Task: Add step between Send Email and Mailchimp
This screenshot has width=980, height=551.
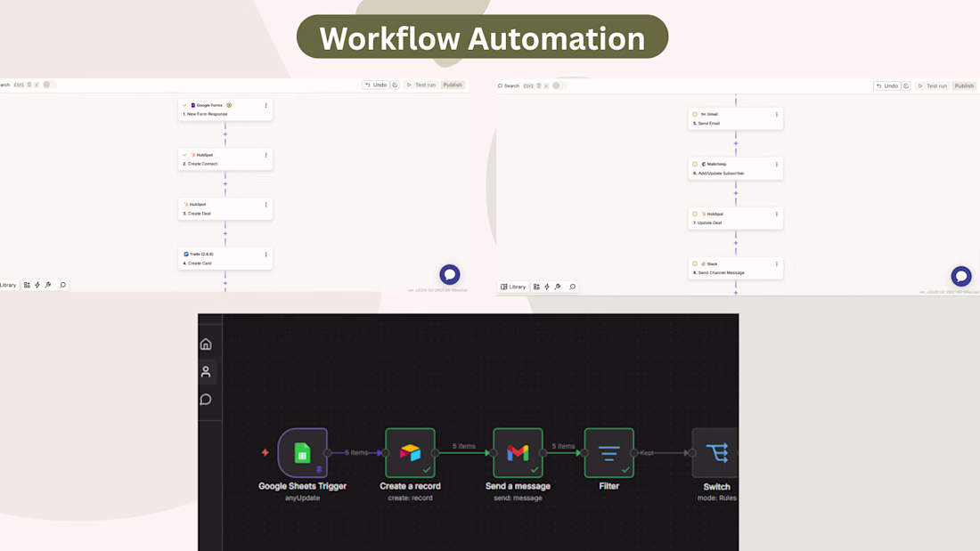Action: pyautogui.click(x=736, y=143)
